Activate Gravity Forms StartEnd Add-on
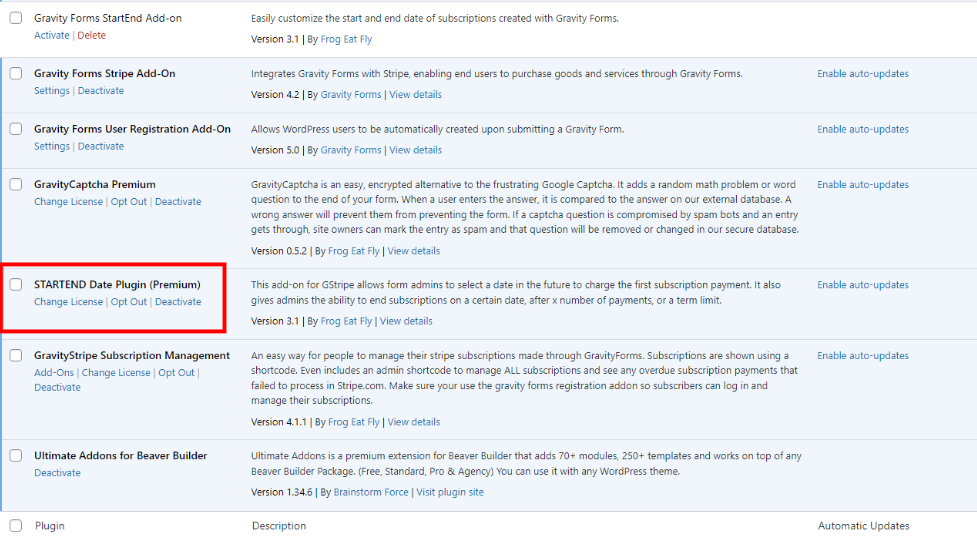This screenshot has height=537, width=977. point(52,36)
